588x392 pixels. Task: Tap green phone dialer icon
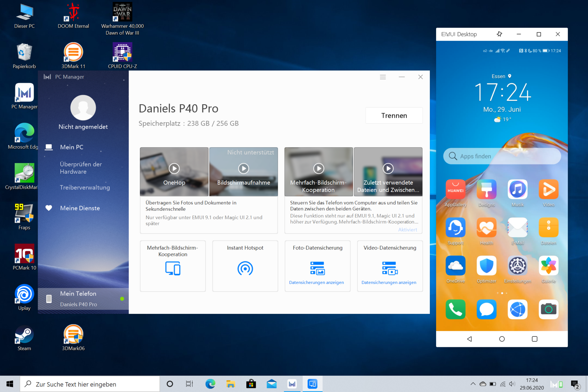point(455,309)
